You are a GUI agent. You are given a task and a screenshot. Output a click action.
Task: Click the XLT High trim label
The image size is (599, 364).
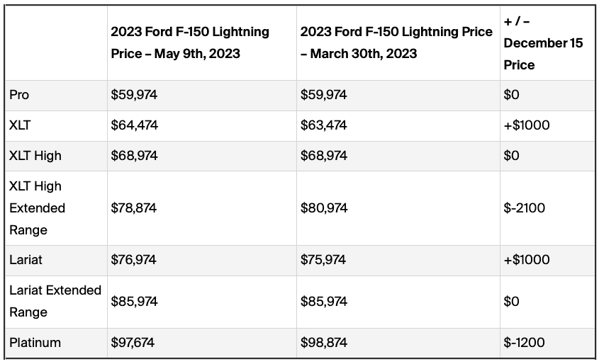[35, 156]
